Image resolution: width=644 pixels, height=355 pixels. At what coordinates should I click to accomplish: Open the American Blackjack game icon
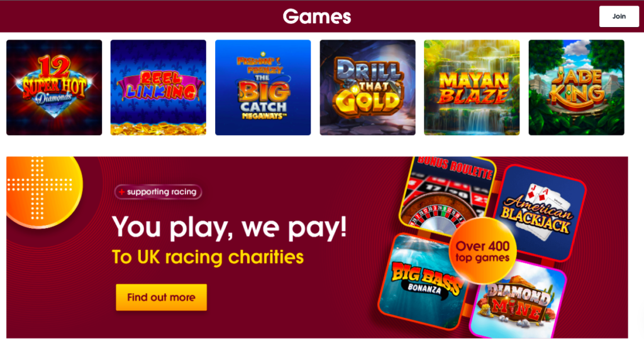pos(540,214)
